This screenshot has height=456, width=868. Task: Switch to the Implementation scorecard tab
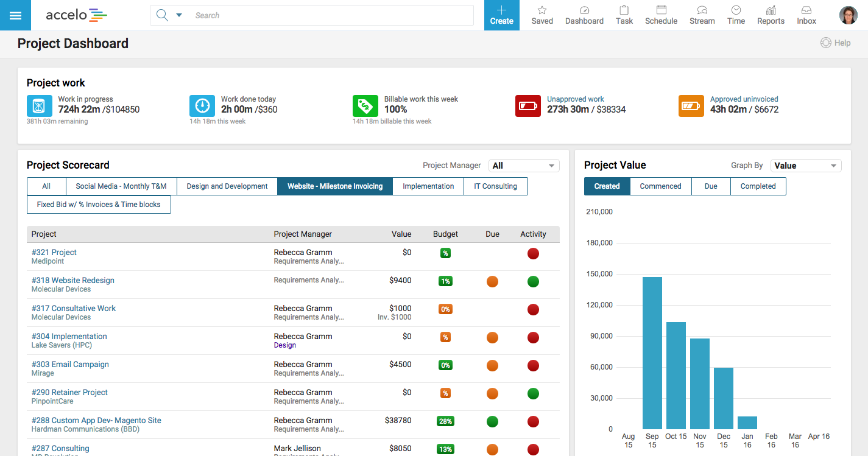click(428, 186)
